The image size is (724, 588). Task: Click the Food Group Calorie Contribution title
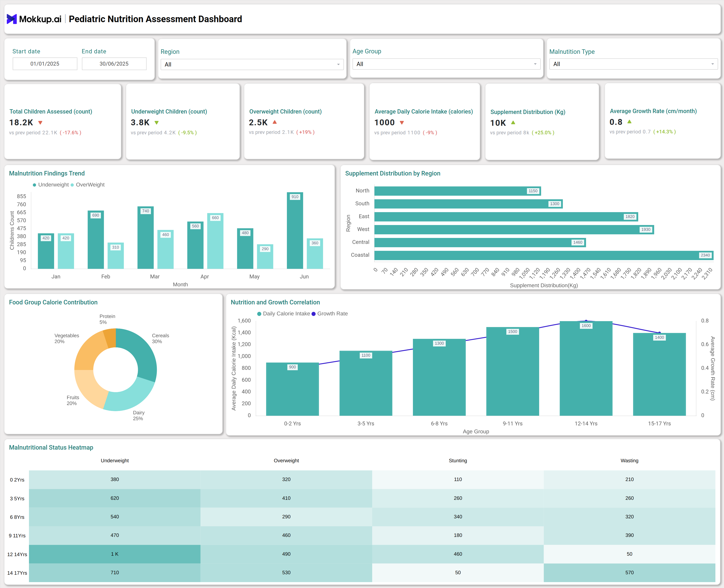[x=53, y=302]
